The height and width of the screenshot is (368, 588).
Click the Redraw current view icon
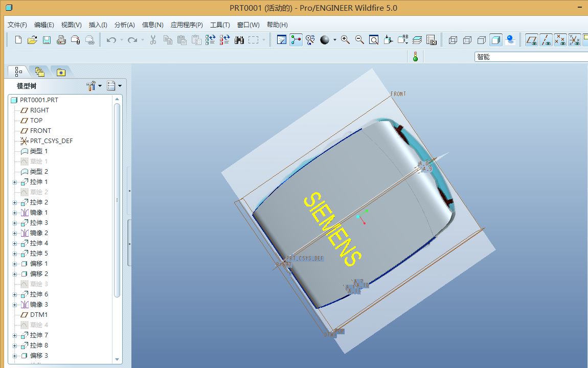point(282,40)
